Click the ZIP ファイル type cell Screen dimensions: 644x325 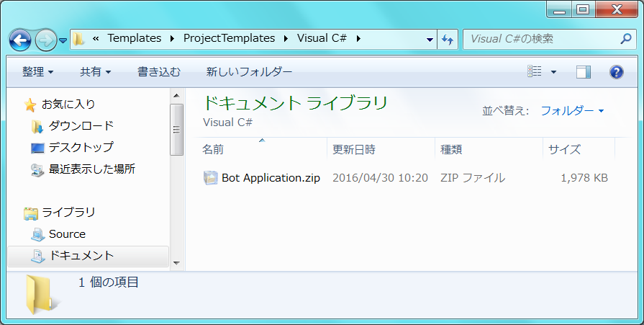pyautogui.click(x=473, y=178)
